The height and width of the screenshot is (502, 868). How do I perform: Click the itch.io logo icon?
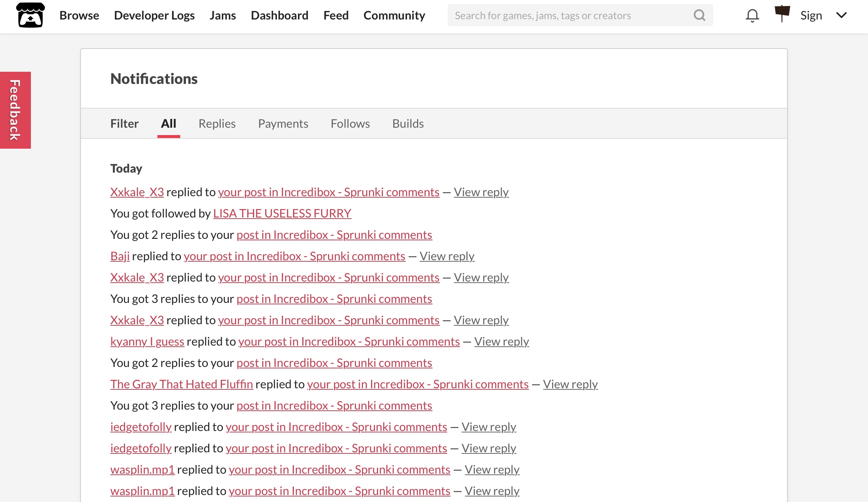[x=31, y=15]
